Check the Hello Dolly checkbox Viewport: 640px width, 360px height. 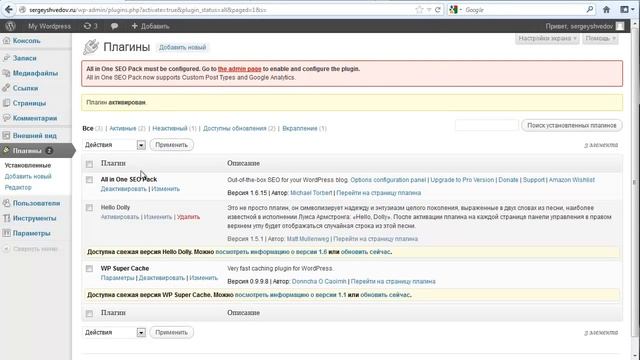(x=89, y=208)
